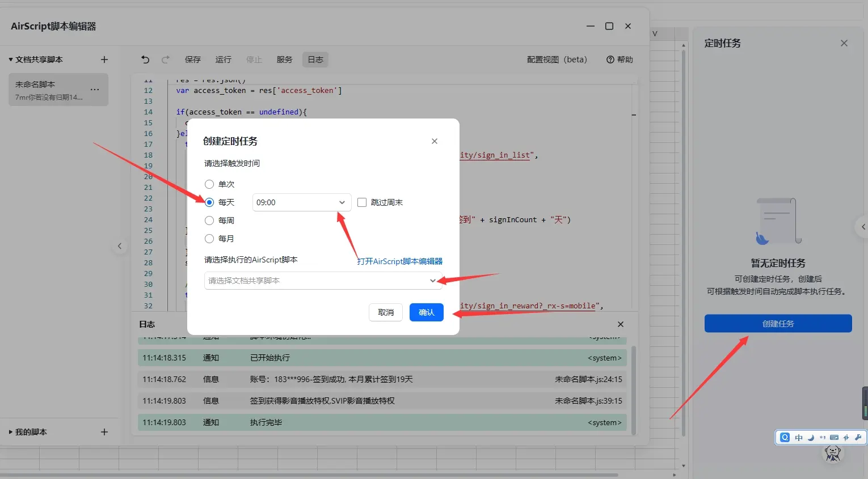868x479 pixels.
Task: Add a new script under 我的脚本
Action: point(104,432)
